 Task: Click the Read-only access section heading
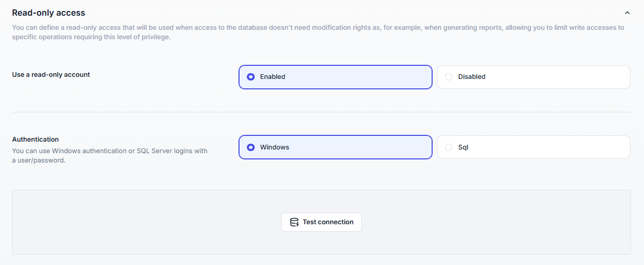(x=49, y=13)
